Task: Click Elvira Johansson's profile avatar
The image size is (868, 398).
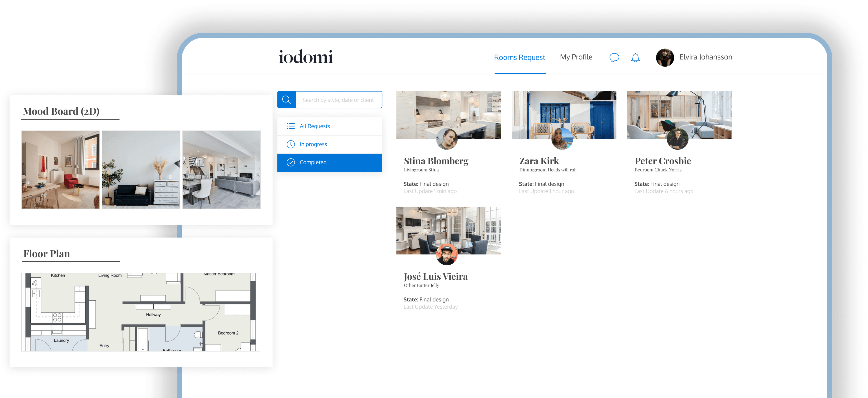Action: coord(665,58)
